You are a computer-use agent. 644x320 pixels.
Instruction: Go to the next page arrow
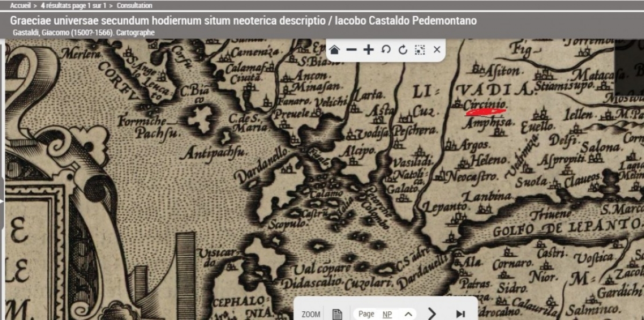tap(432, 314)
